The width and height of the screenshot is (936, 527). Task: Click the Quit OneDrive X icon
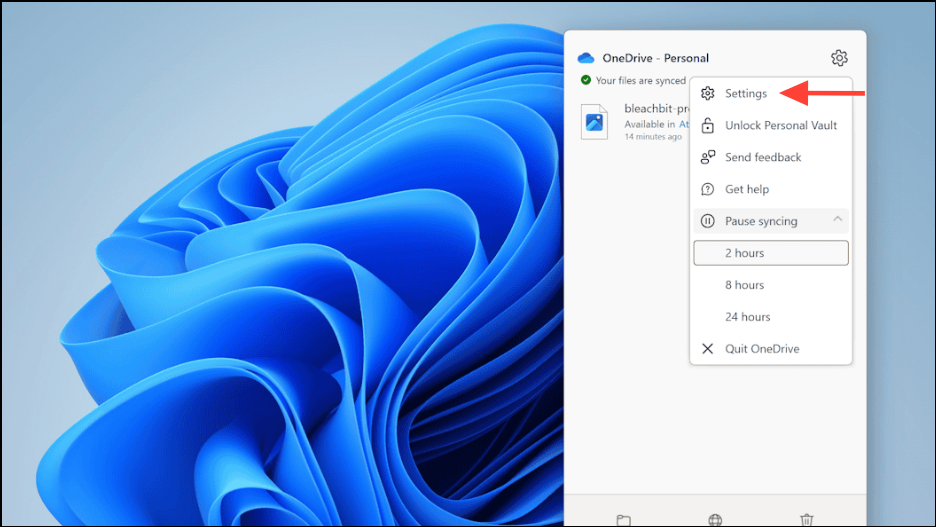coord(707,349)
